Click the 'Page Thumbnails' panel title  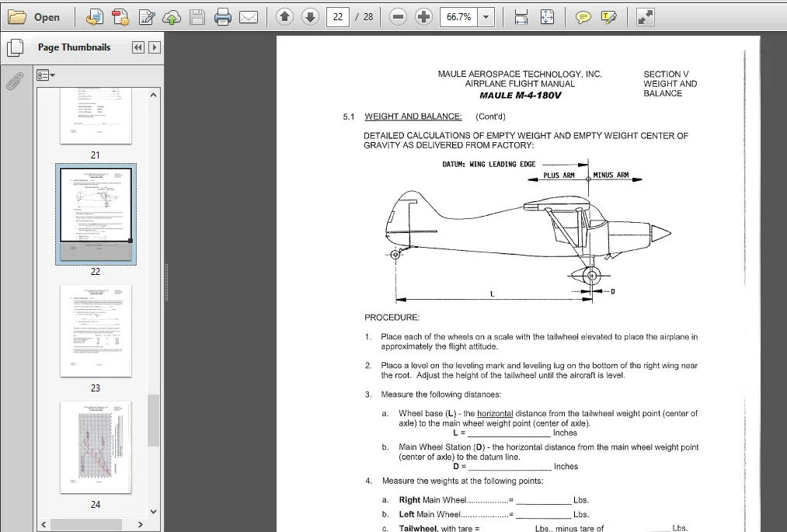click(75, 47)
